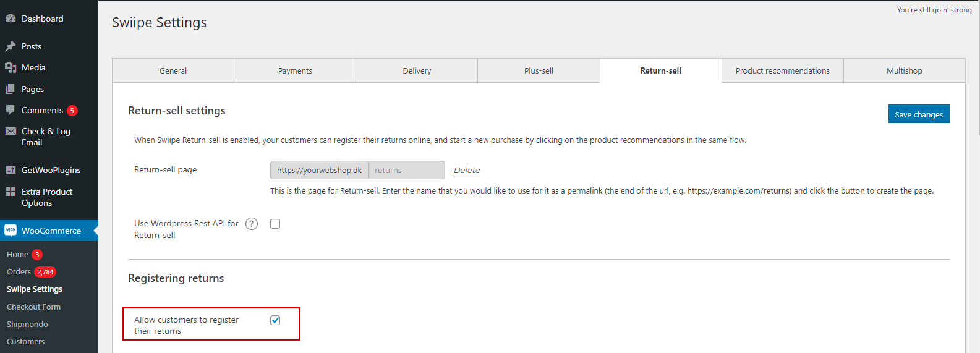Viewport: 980px width, 353px height.
Task: Click the WooCommerce logo icon
Action: pos(11,231)
